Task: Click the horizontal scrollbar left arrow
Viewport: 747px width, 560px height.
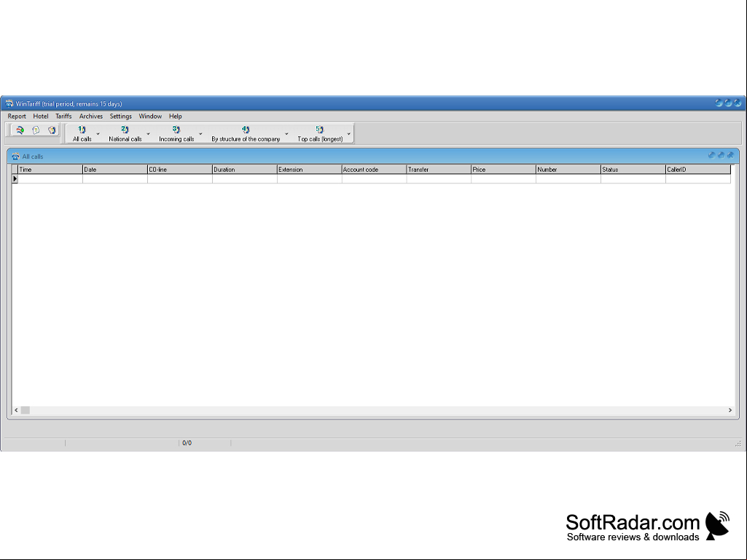Action: [x=16, y=410]
